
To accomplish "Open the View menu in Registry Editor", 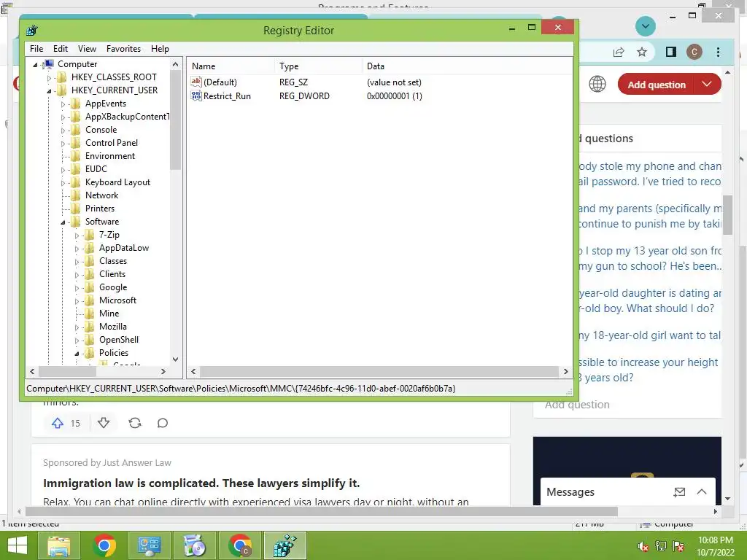I will [x=87, y=49].
